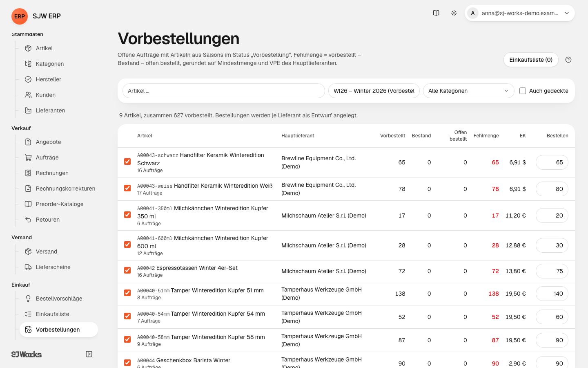This screenshot has height=368, width=588.
Task: Open Angebote in the sidebar
Action: click(59, 142)
